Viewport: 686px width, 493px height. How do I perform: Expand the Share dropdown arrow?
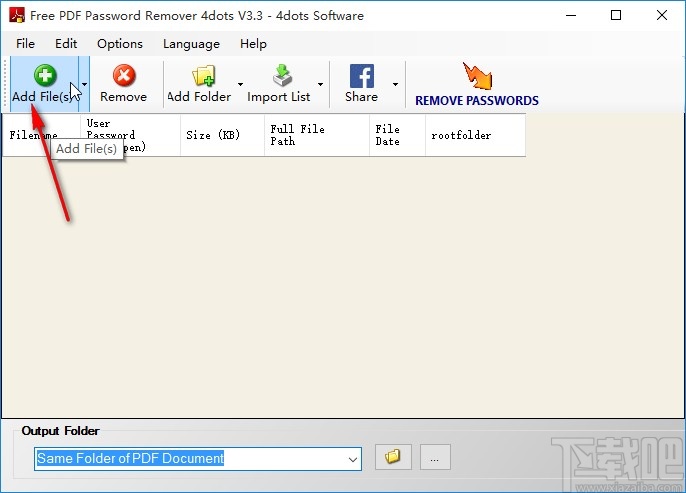pos(395,84)
